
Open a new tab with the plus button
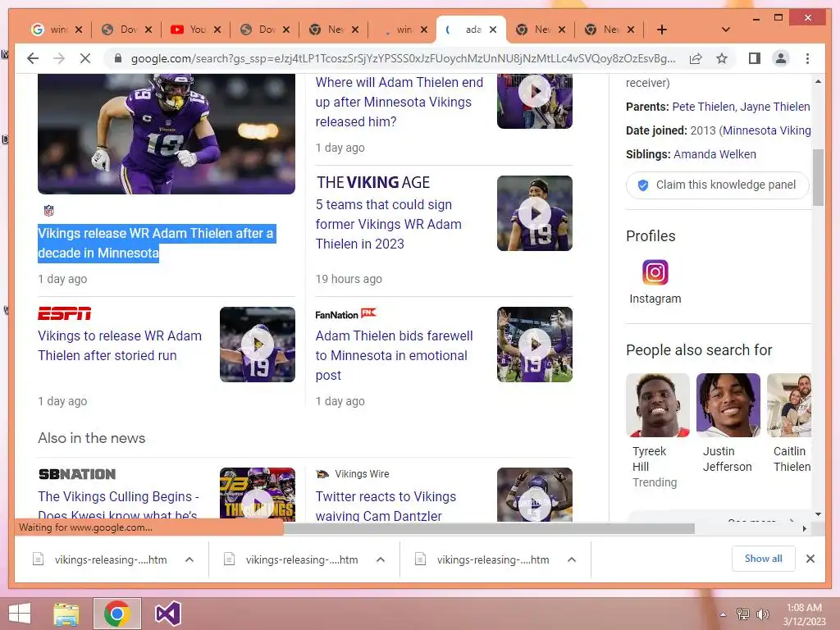[x=662, y=30]
